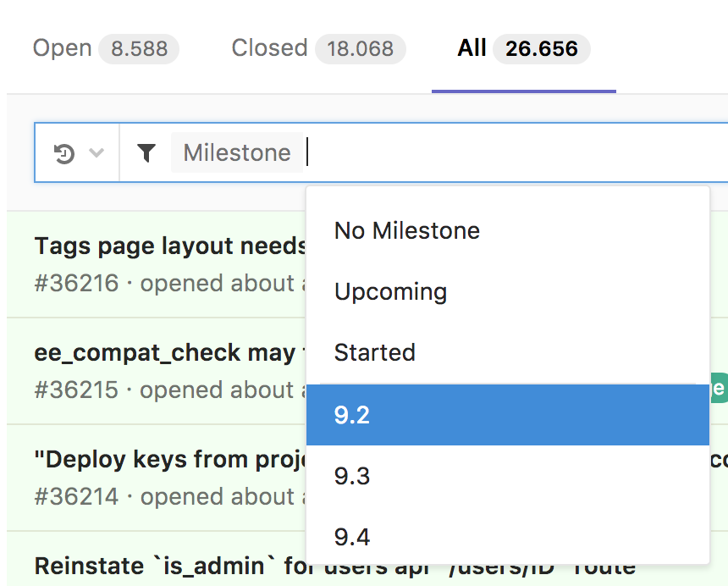Select milestone 9.2 in the list

coord(508,415)
